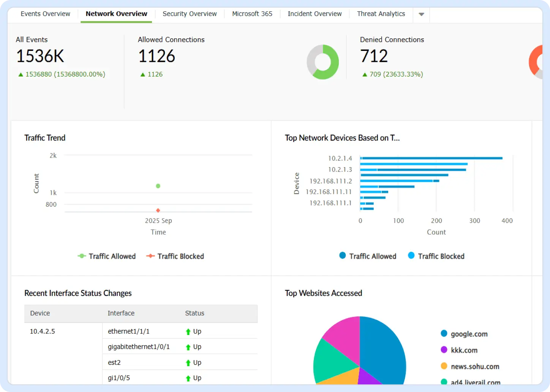Open the Microsoft 365 tab
The image size is (550, 392).
pyautogui.click(x=252, y=14)
